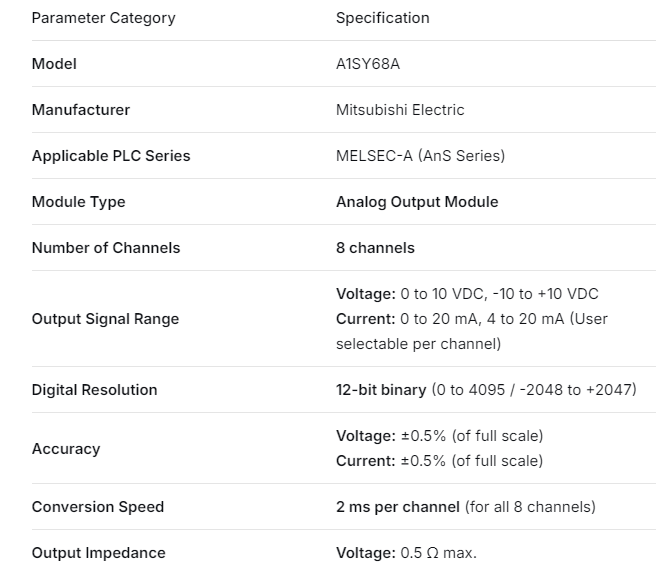
Task: Click the Conversion Speed label
Action: click(98, 507)
